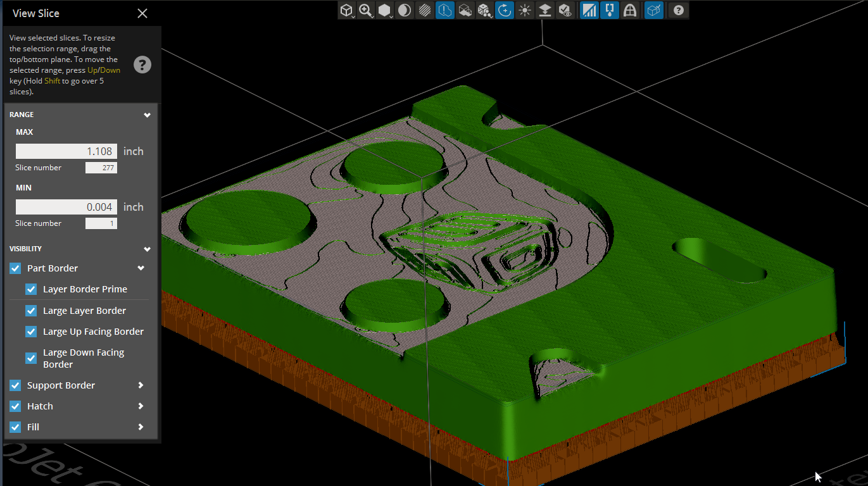Click the MAX height input field
The height and width of the screenshot is (486, 868).
(x=66, y=151)
